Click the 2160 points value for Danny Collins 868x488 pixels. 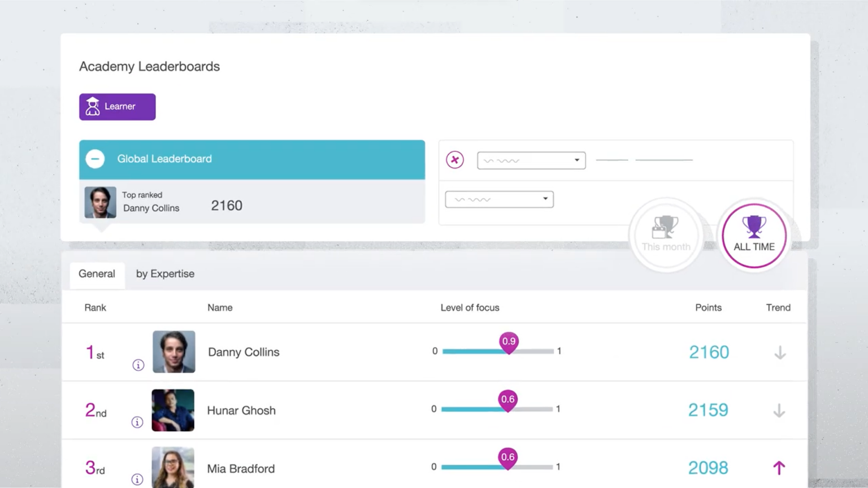pos(709,352)
